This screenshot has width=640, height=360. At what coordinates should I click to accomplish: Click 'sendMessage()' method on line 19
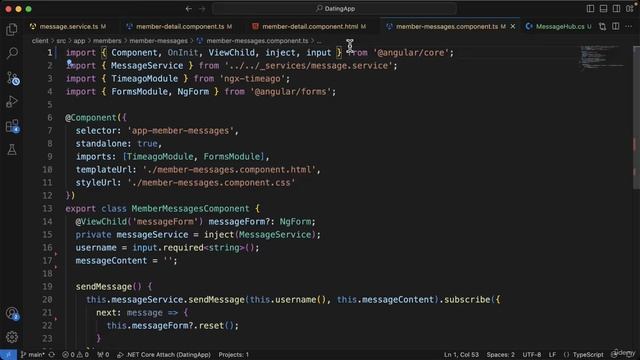coord(108,287)
